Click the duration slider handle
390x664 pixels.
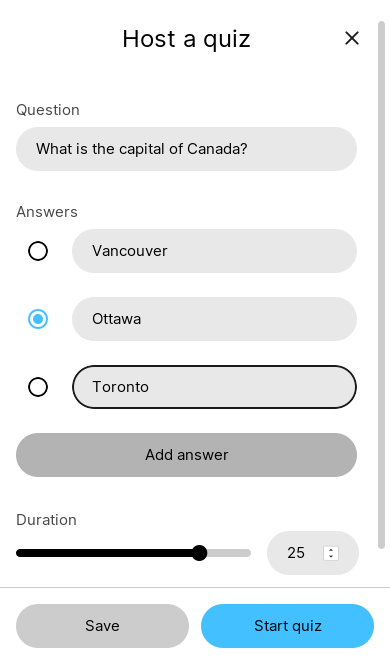199,553
